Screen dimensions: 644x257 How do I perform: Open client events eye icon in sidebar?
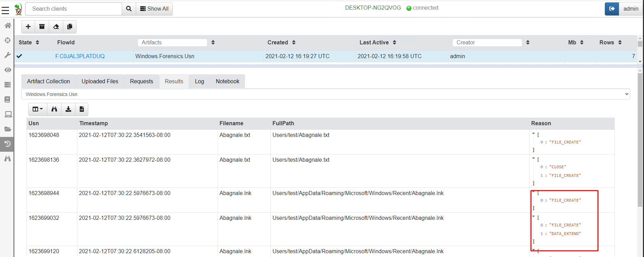[8, 70]
